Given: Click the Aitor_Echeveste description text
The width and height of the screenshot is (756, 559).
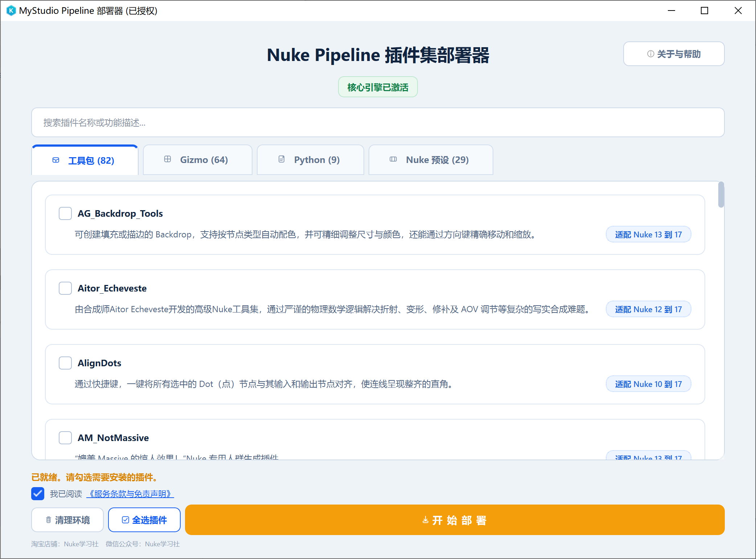Looking at the screenshot, I should click(333, 309).
